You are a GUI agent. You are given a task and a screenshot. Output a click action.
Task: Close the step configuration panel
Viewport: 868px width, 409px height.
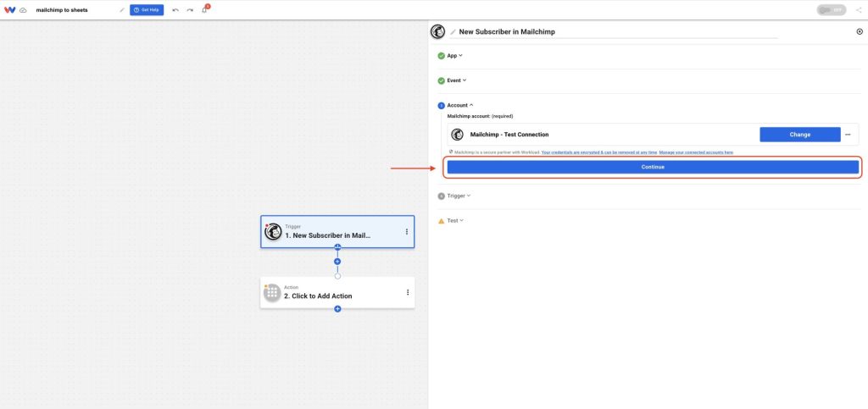(860, 32)
